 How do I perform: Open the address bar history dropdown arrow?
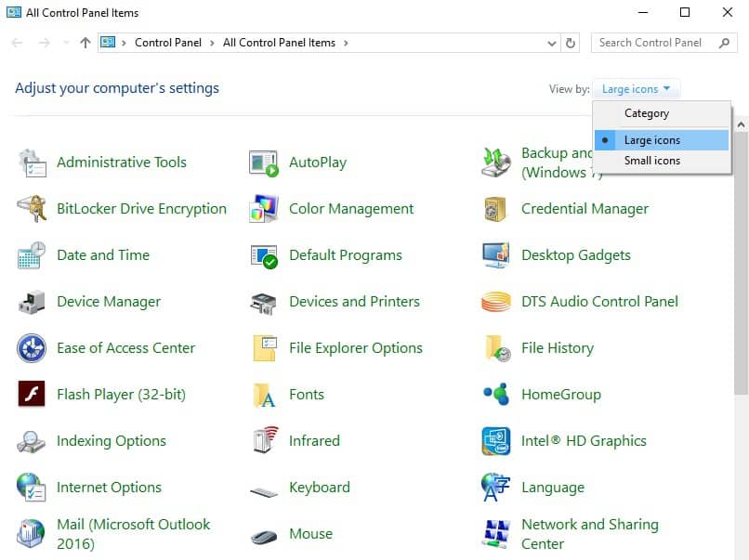554,43
